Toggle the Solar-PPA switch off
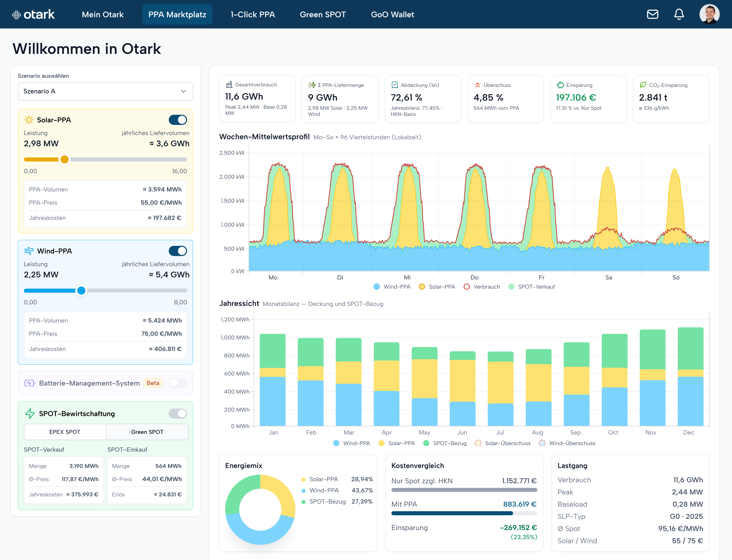Viewport: 732px width, 560px height. [x=178, y=120]
